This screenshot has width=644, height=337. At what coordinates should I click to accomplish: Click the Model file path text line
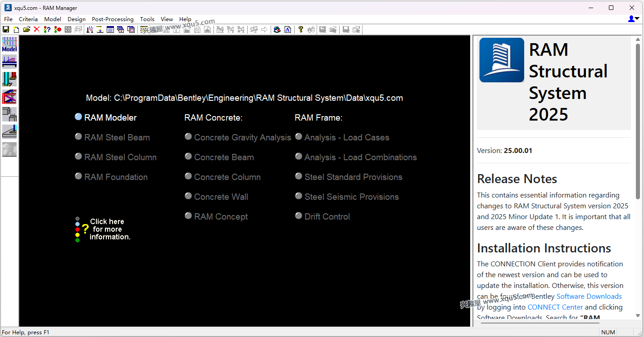point(245,98)
